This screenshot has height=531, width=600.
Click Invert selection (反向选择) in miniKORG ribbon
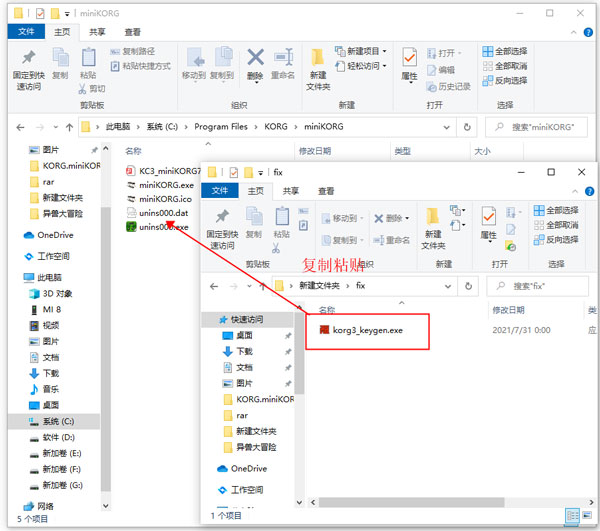pyautogui.click(x=505, y=81)
